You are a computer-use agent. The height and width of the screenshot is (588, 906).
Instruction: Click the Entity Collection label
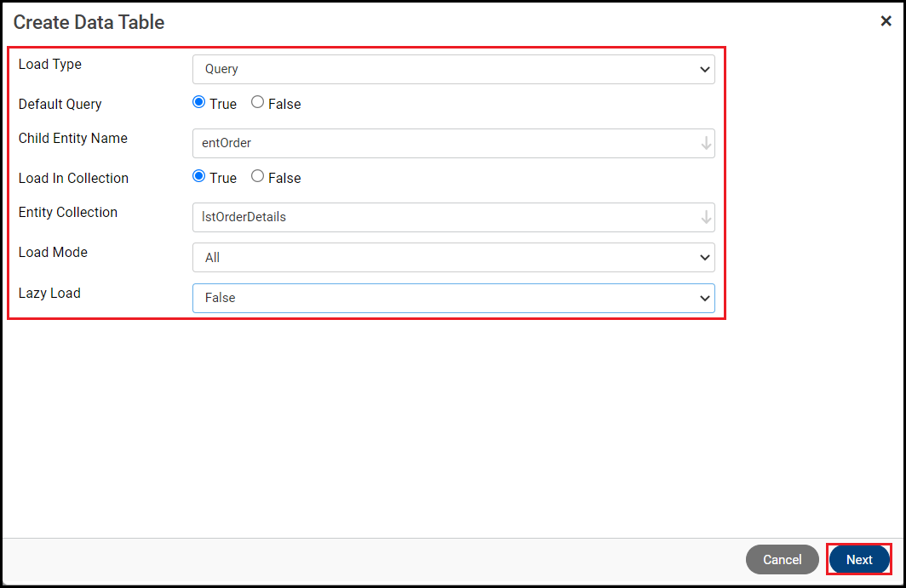(68, 213)
